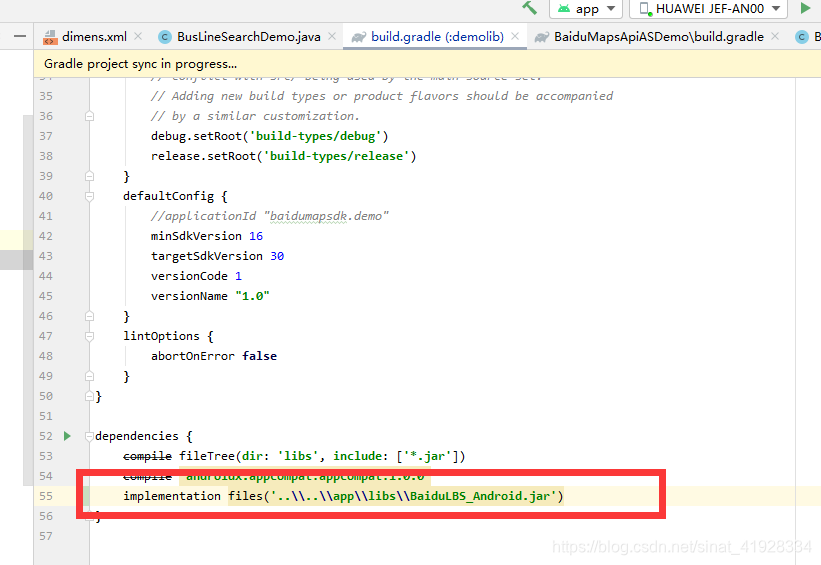Screen dimensions: 821x565
Task: Click the 'build-types/debug' string
Action: tap(315, 136)
